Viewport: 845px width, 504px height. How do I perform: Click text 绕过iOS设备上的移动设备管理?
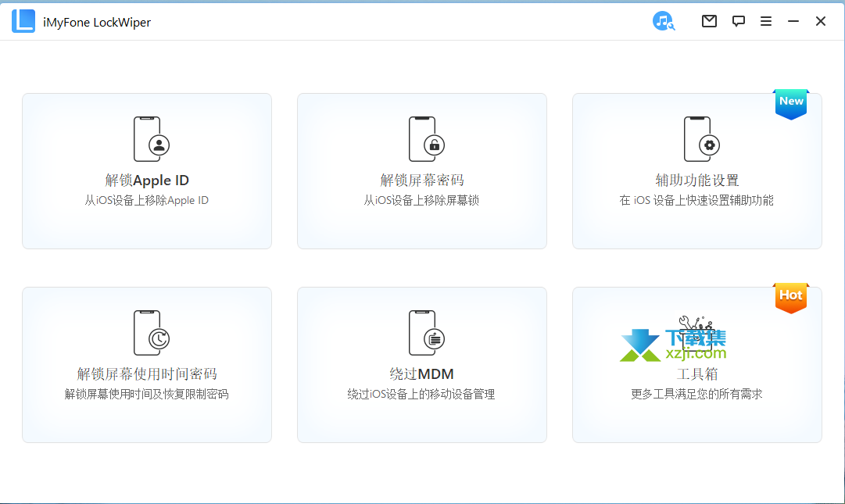click(421, 394)
